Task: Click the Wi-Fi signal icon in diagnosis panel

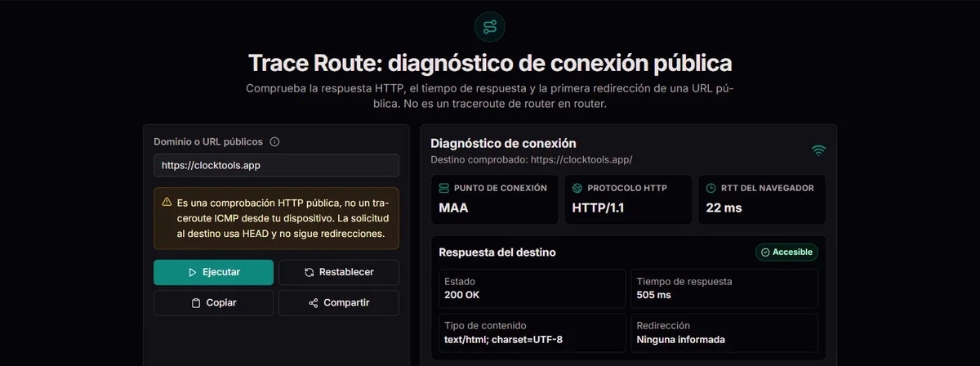Action: pos(818,150)
